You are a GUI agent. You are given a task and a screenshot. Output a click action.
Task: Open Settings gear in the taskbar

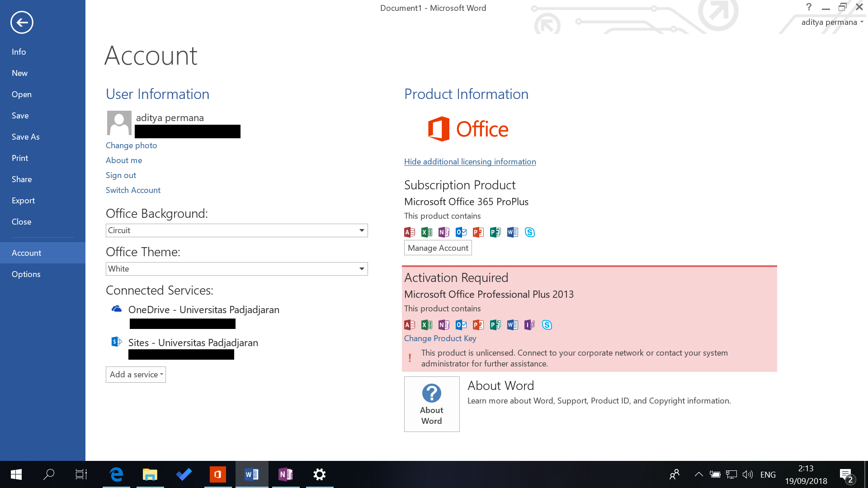tap(319, 474)
